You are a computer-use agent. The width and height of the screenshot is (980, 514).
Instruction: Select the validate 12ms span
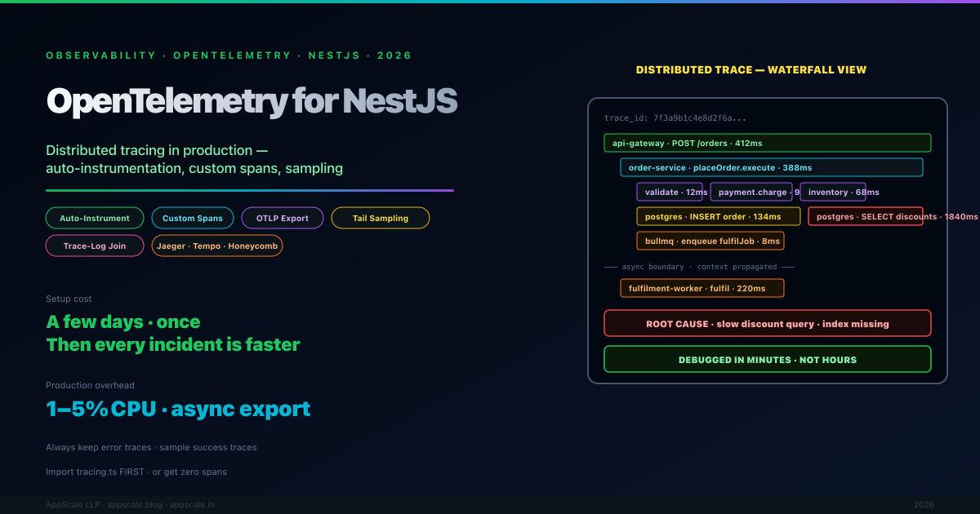click(x=669, y=192)
